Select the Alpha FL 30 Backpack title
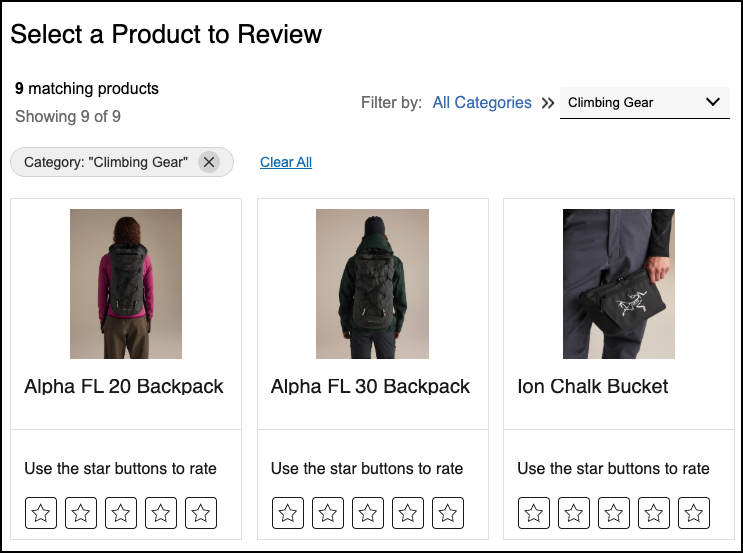Image resolution: width=743 pixels, height=553 pixels. (370, 387)
